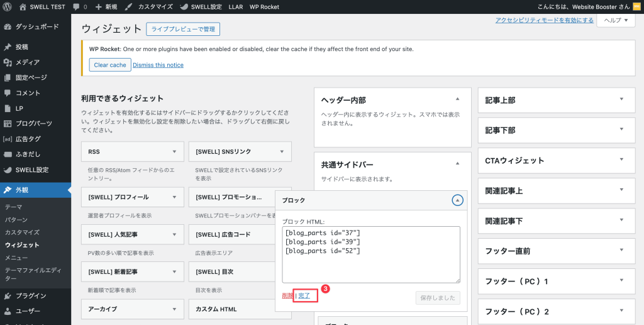Click the user avatar icon
The width and height of the screenshot is (644, 325).
point(636,6)
